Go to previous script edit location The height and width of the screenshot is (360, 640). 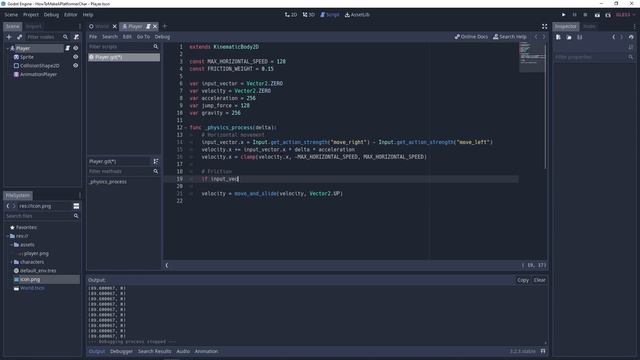pyautogui.click(x=536, y=37)
